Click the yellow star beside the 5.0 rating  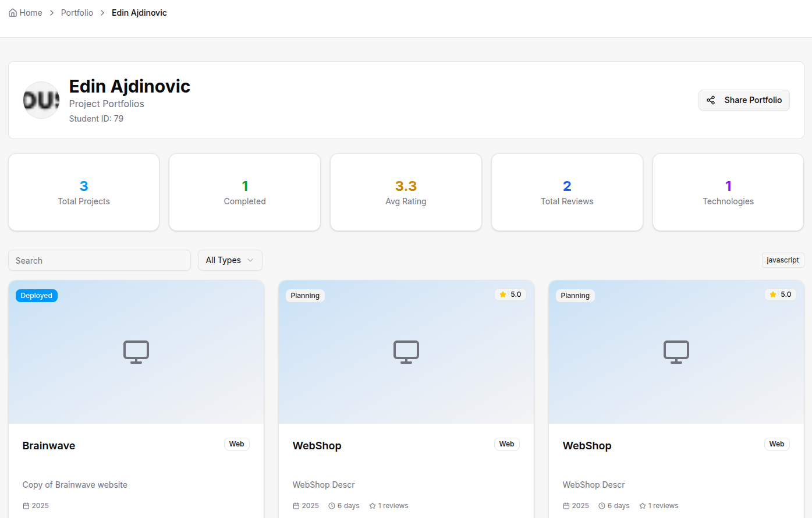pos(502,295)
